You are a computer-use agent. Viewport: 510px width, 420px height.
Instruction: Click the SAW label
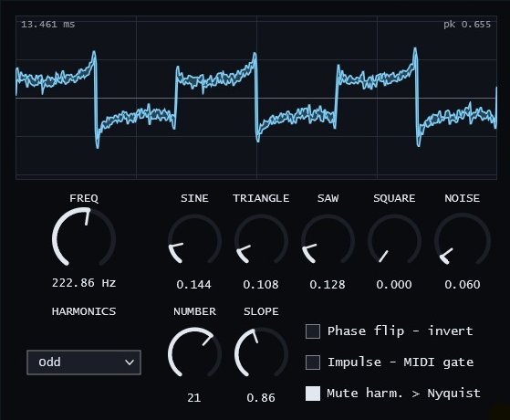click(328, 198)
